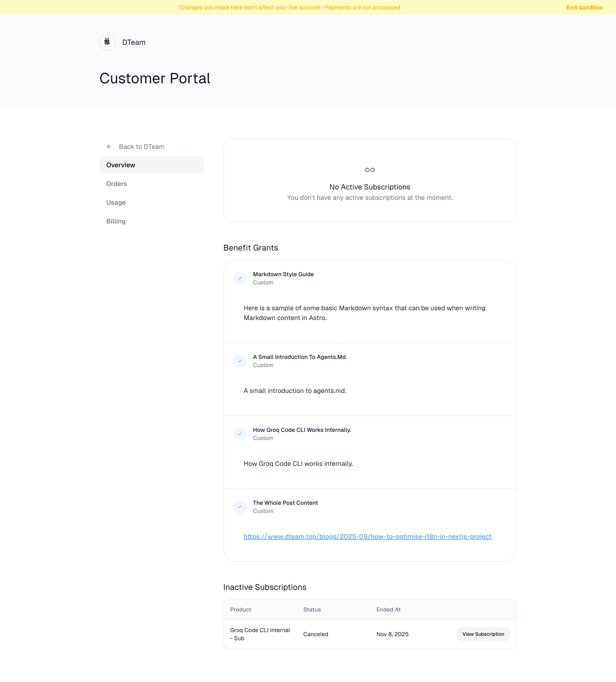616x682 pixels.
Task: Click the Ended At column header
Action: click(388, 610)
